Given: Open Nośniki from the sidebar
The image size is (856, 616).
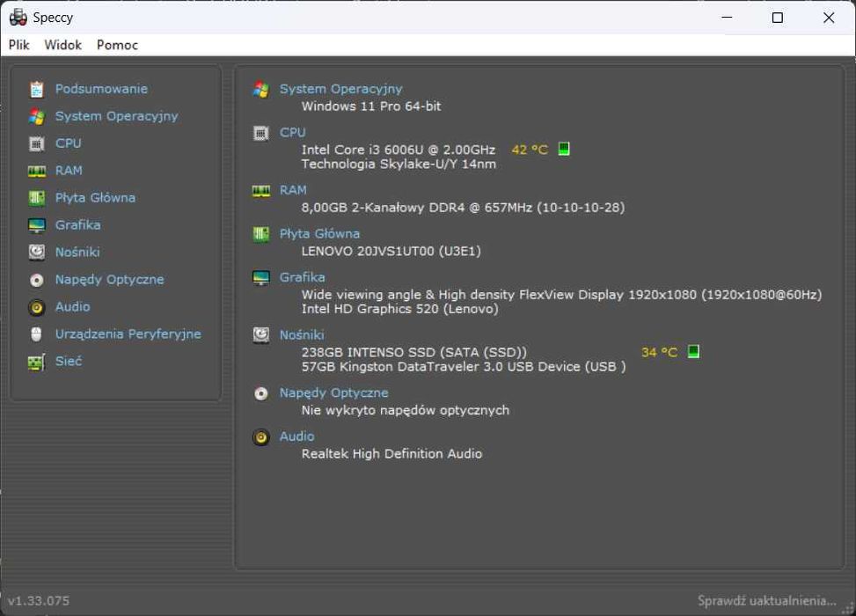Looking at the screenshot, I should tap(77, 253).
